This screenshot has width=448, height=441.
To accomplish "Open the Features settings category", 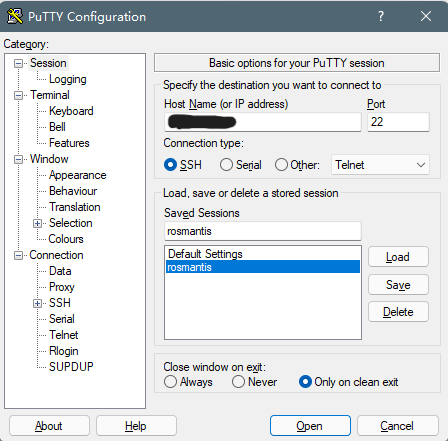I will click(x=69, y=143).
